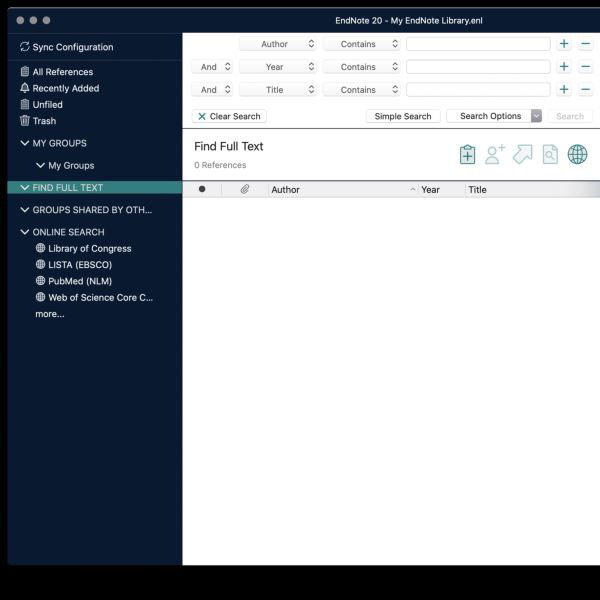Click the more... link under Online Search
Screen dimensions: 600x600
(x=50, y=314)
